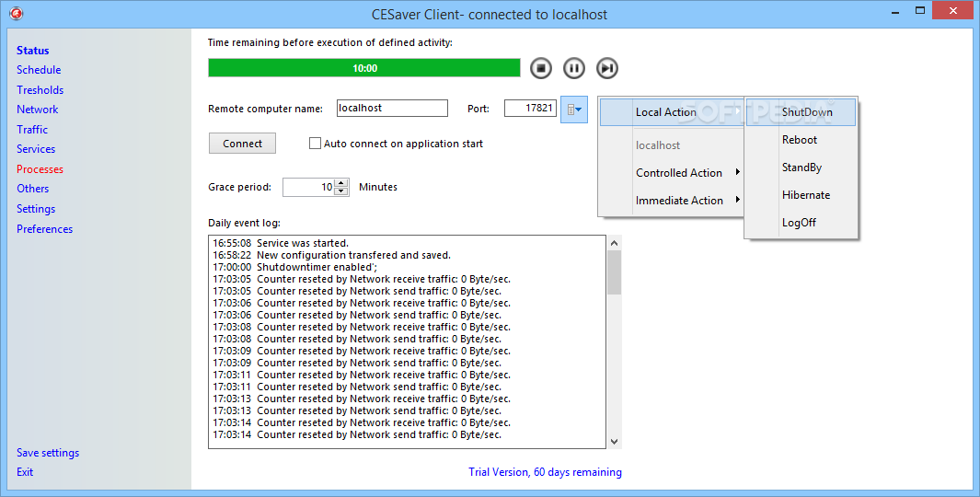This screenshot has height=497, width=980.
Task: Click the CESaver app icon in title bar
Action: point(17,13)
